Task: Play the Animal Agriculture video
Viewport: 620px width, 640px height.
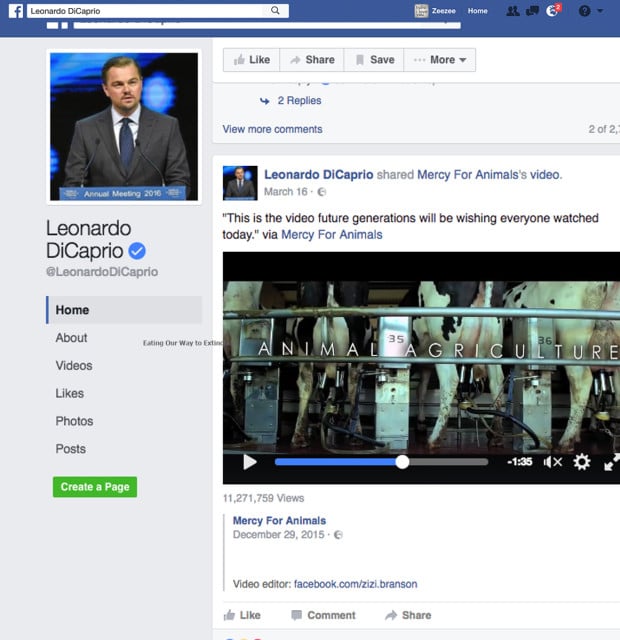Action: coord(249,462)
